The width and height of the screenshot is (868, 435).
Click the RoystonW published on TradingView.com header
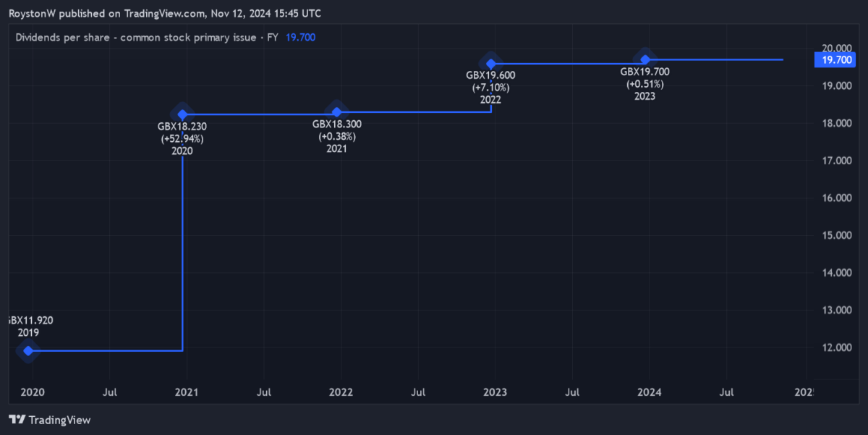(165, 14)
